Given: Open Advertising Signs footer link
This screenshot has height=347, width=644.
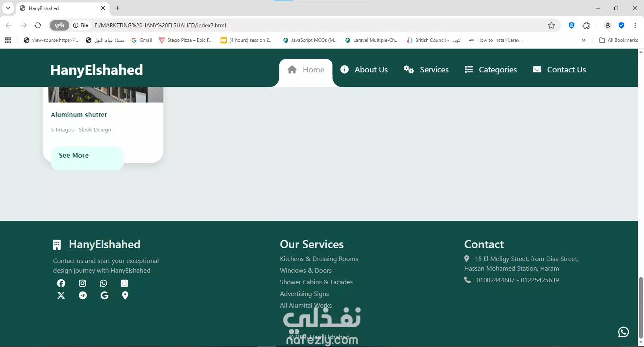Looking at the screenshot, I should click(304, 294).
